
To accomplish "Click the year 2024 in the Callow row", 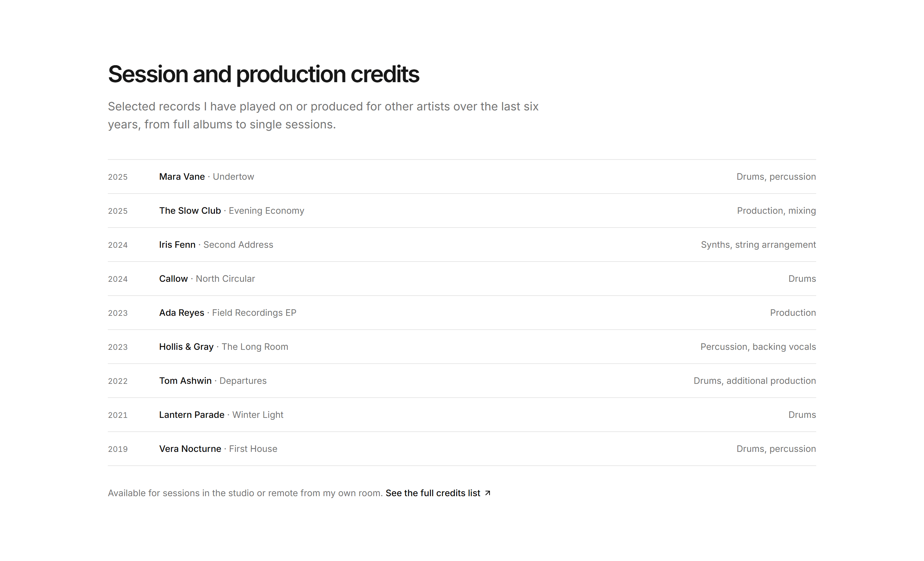I will [118, 279].
